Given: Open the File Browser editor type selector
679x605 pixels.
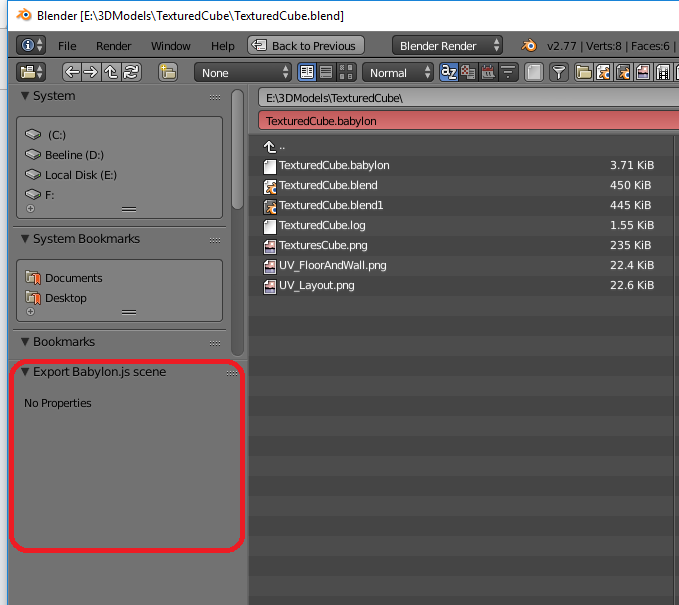Looking at the screenshot, I should click(x=31, y=72).
